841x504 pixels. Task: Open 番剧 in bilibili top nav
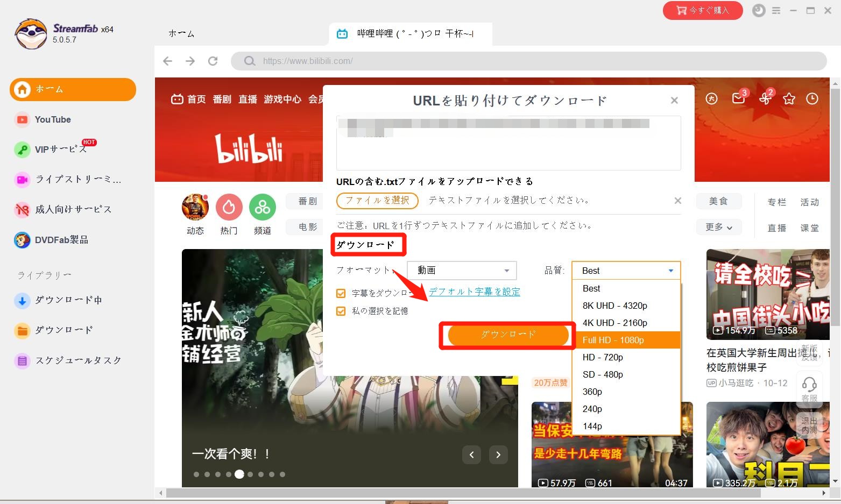point(222,99)
